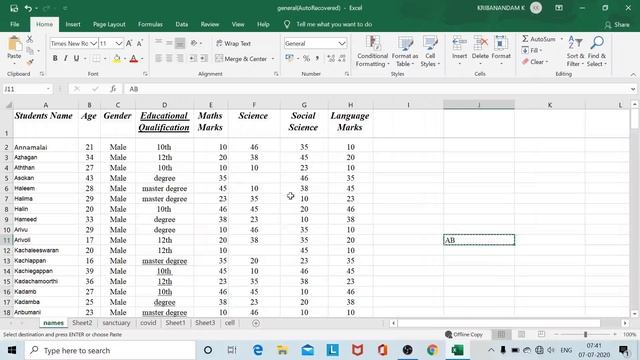The width and height of the screenshot is (640, 360).
Task: Click Tell me what you want to do
Action: (334, 24)
